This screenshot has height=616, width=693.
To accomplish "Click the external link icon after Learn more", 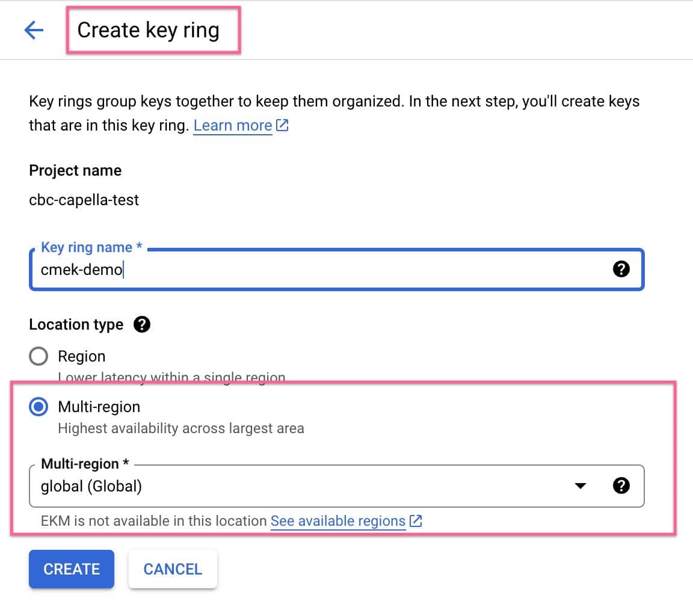I will tap(282, 125).
